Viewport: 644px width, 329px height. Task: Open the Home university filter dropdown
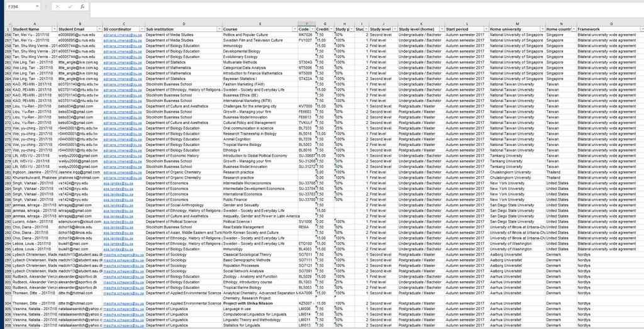(542, 30)
